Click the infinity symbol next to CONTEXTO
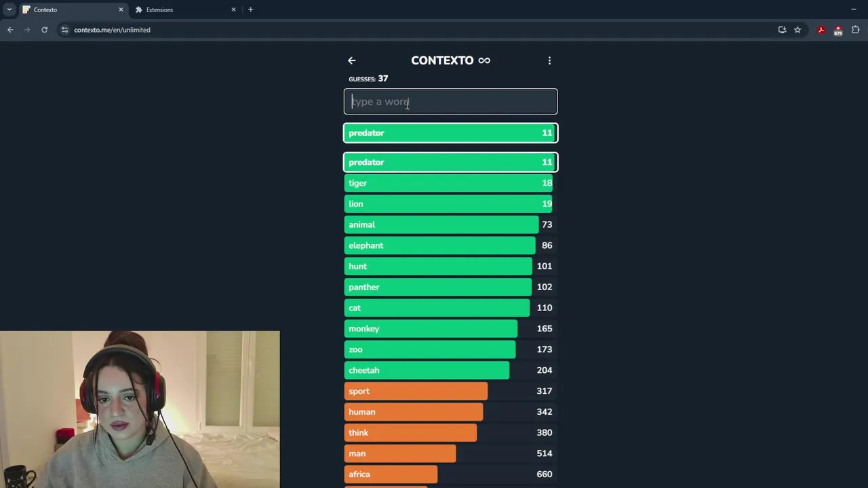This screenshot has height=488, width=868. pyautogui.click(x=484, y=60)
